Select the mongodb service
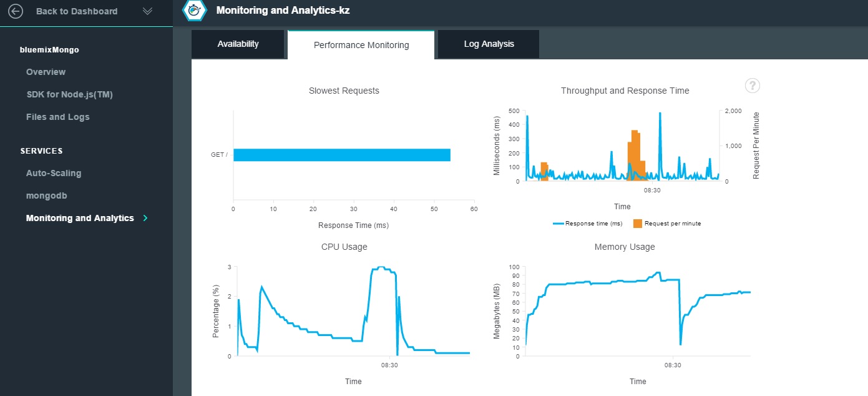Screen dimensions: 868x396 coord(46,196)
